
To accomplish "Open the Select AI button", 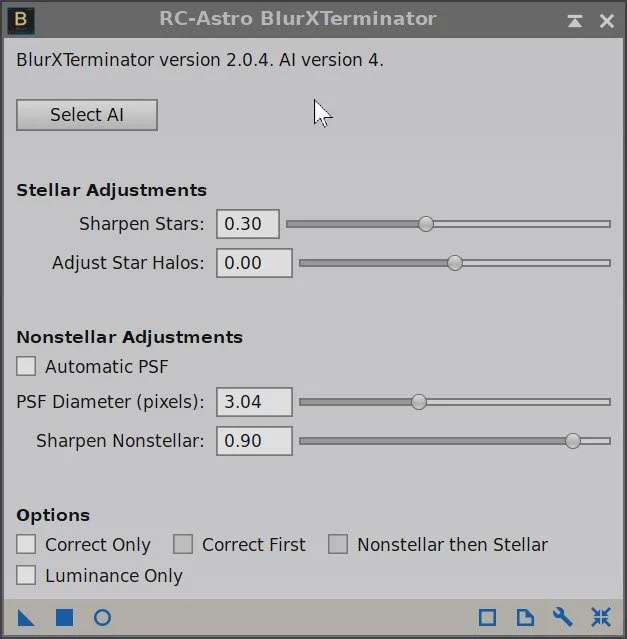I will 87,115.
